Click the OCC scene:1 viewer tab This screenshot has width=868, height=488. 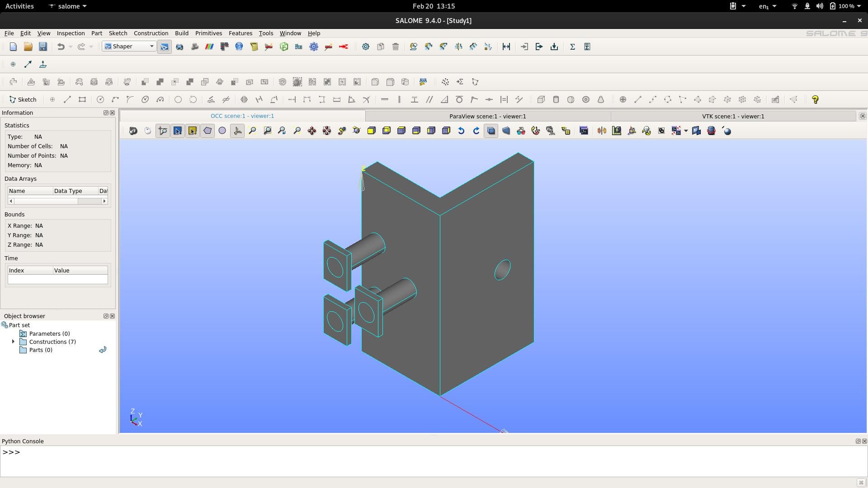(242, 116)
